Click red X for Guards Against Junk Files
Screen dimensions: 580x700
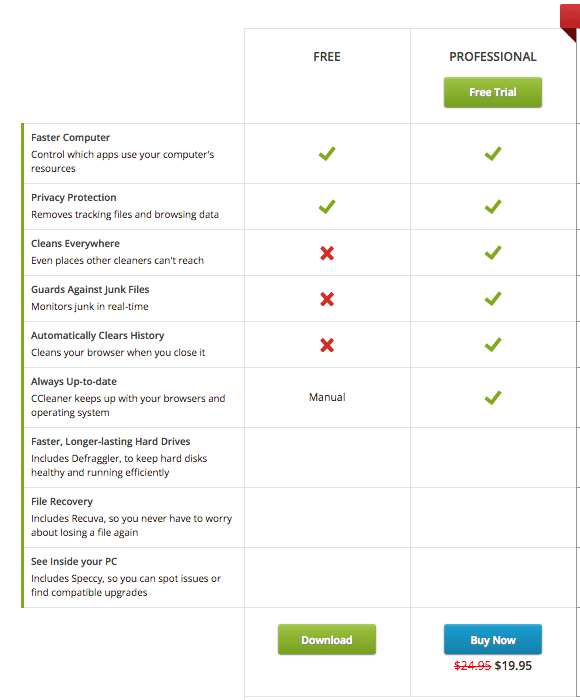pyautogui.click(x=327, y=299)
